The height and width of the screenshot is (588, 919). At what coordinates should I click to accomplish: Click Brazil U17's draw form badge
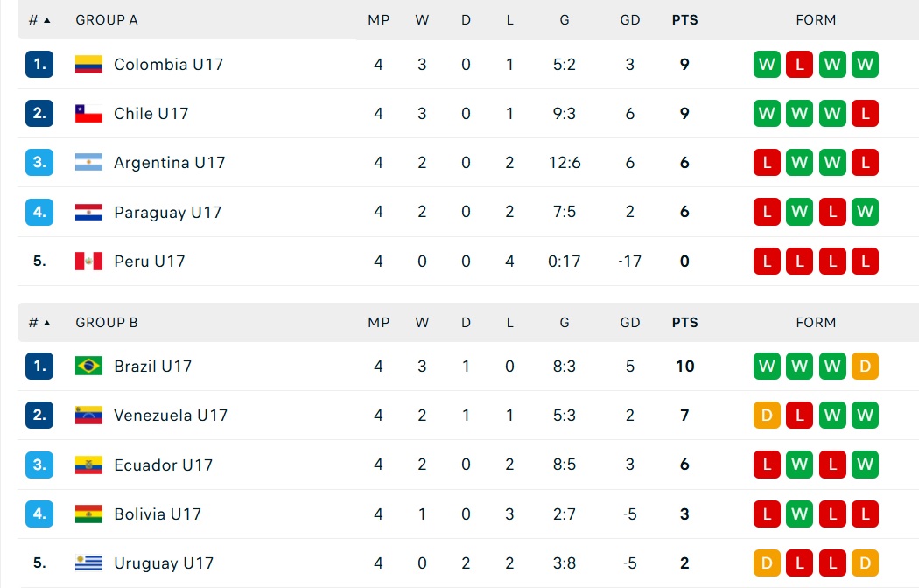click(x=865, y=366)
